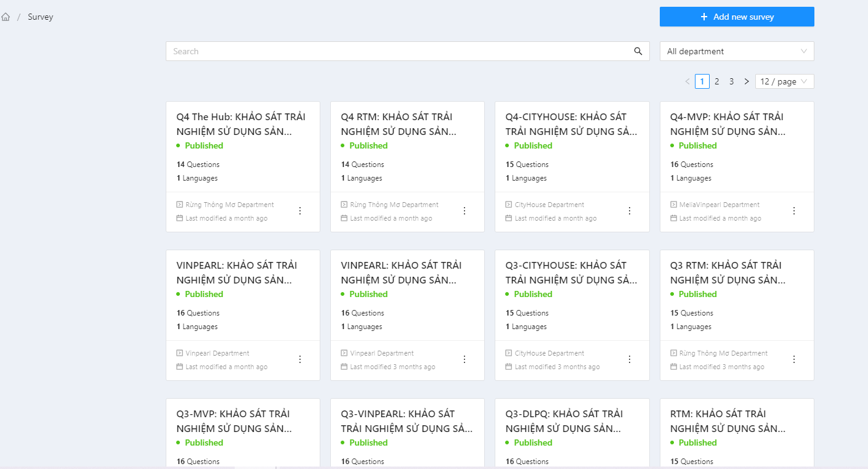Expand the All department dropdown
The width and height of the screenshot is (868, 469).
click(736, 51)
